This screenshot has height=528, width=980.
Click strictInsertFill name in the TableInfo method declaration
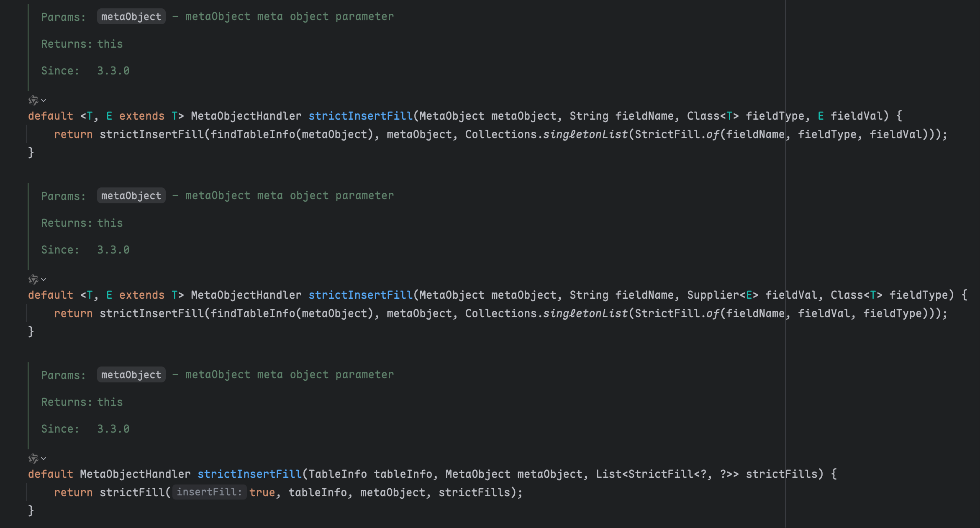249,474
